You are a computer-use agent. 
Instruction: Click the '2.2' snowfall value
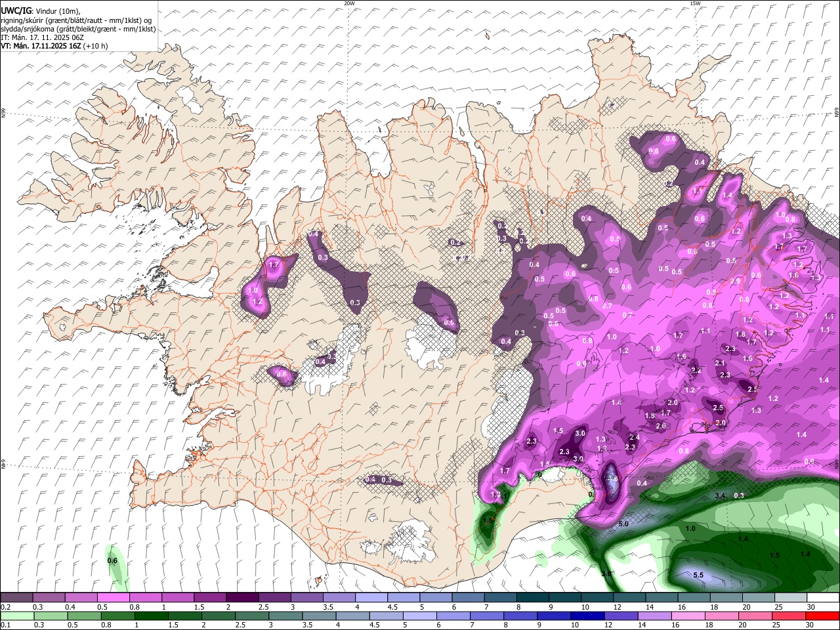click(x=697, y=370)
